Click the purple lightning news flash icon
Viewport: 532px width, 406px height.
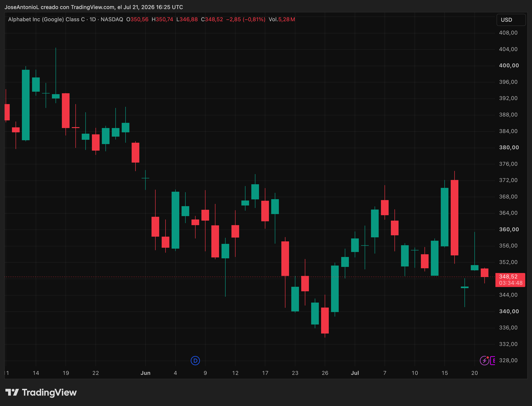pyautogui.click(x=484, y=361)
